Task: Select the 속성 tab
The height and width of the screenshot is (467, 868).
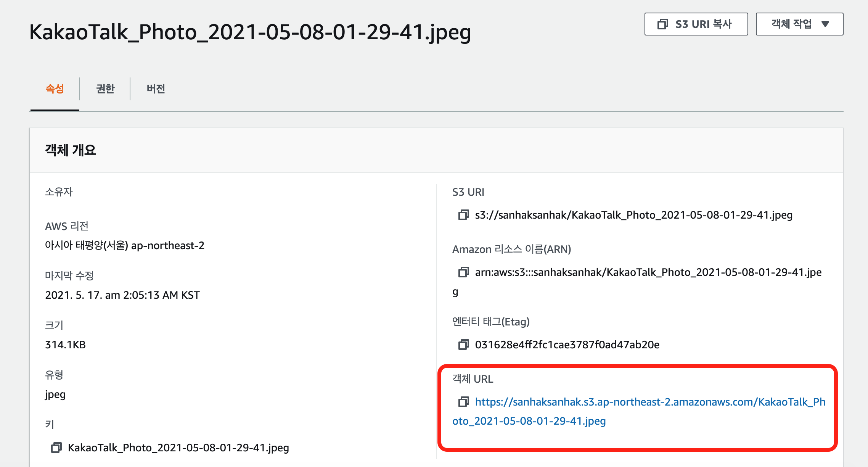Action: [55, 89]
